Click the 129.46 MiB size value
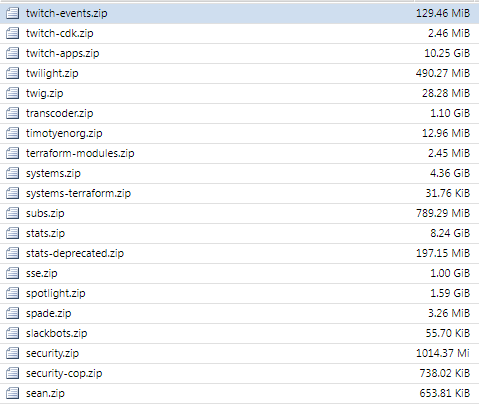The width and height of the screenshot is (479, 407). tap(443, 13)
